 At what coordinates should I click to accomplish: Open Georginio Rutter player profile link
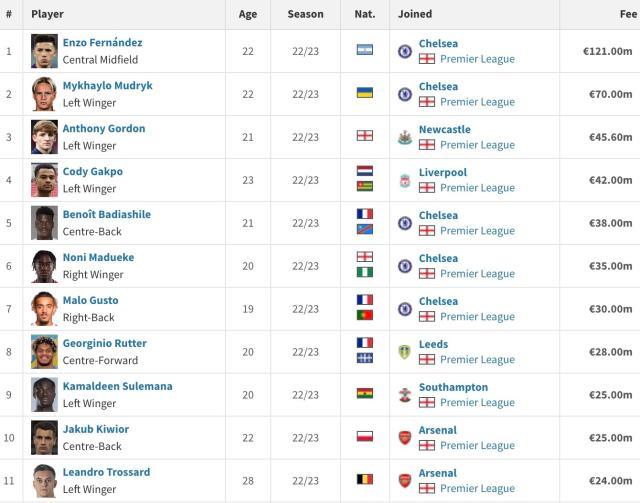click(x=105, y=344)
